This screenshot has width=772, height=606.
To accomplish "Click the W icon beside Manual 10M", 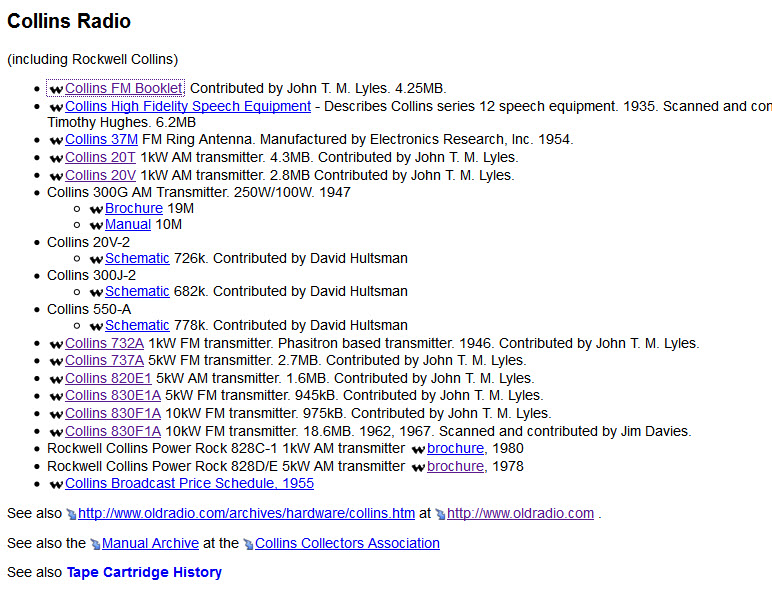I will (x=96, y=226).
